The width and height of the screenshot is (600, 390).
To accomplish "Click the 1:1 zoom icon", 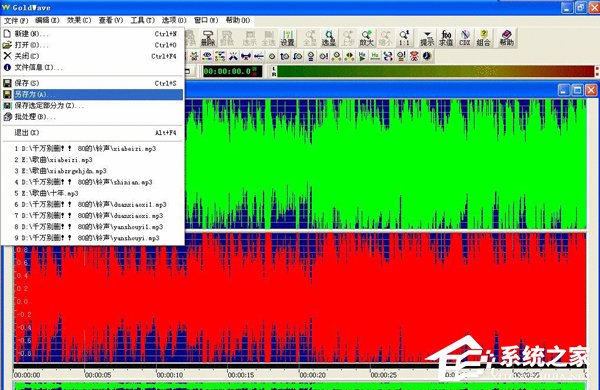I will pos(404,38).
